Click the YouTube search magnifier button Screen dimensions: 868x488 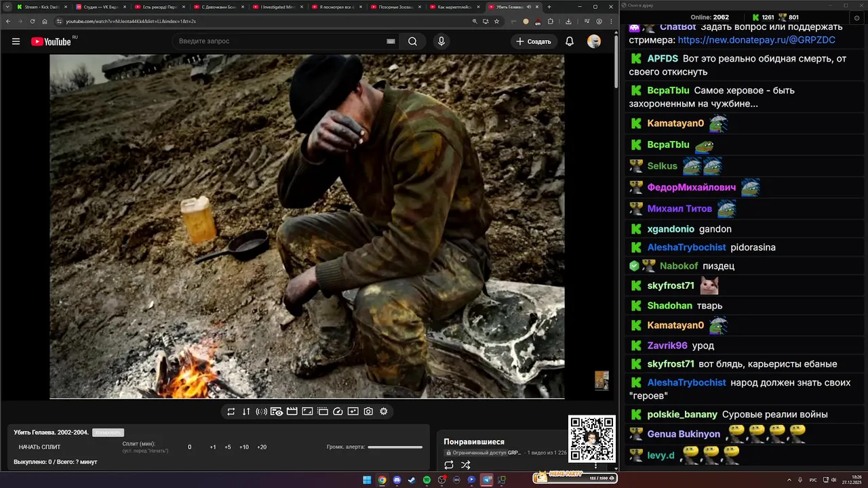coord(412,41)
